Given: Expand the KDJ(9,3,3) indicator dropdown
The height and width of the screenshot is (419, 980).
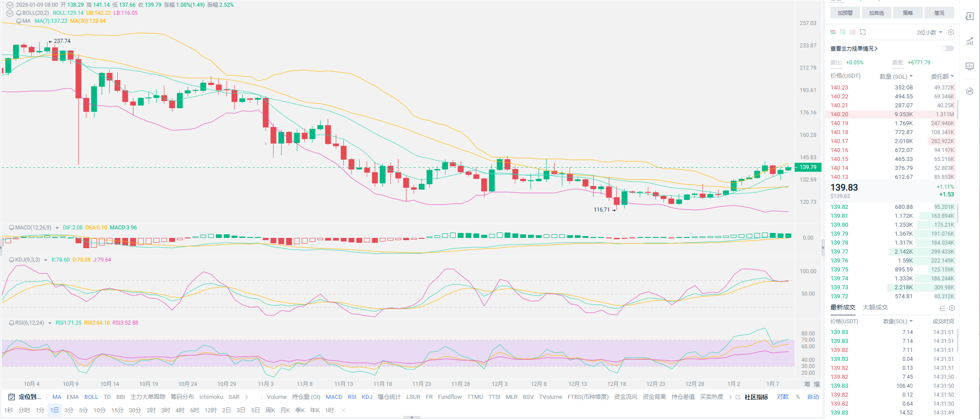Looking at the screenshot, I should coord(46,260).
